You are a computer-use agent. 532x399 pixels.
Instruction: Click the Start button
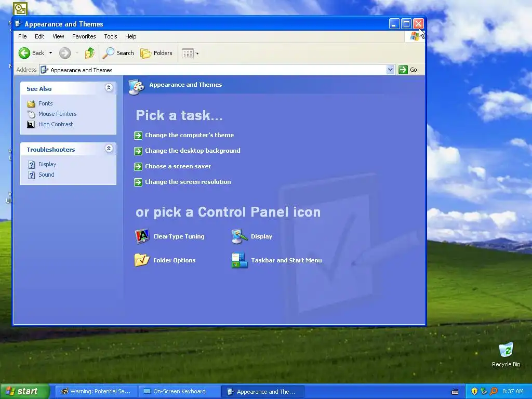pyautogui.click(x=24, y=391)
